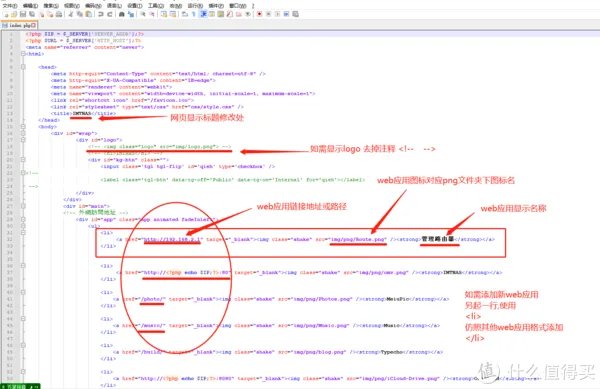Click the meta name="referrer" code line
The width and height of the screenshot is (600, 389).
pos(85,47)
